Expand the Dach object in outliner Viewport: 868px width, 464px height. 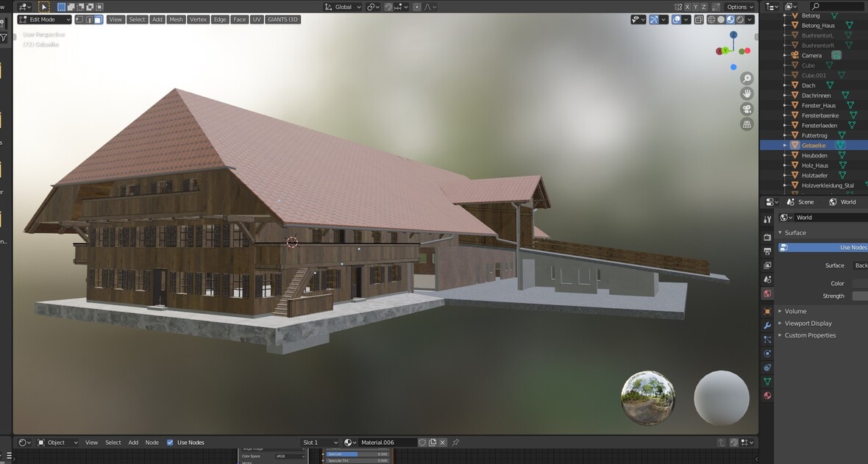coord(785,85)
